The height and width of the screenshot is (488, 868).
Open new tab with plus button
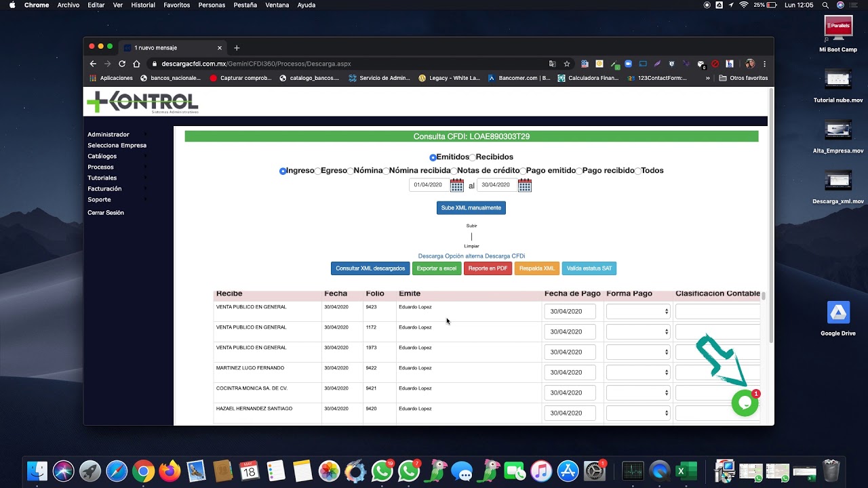coord(237,47)
